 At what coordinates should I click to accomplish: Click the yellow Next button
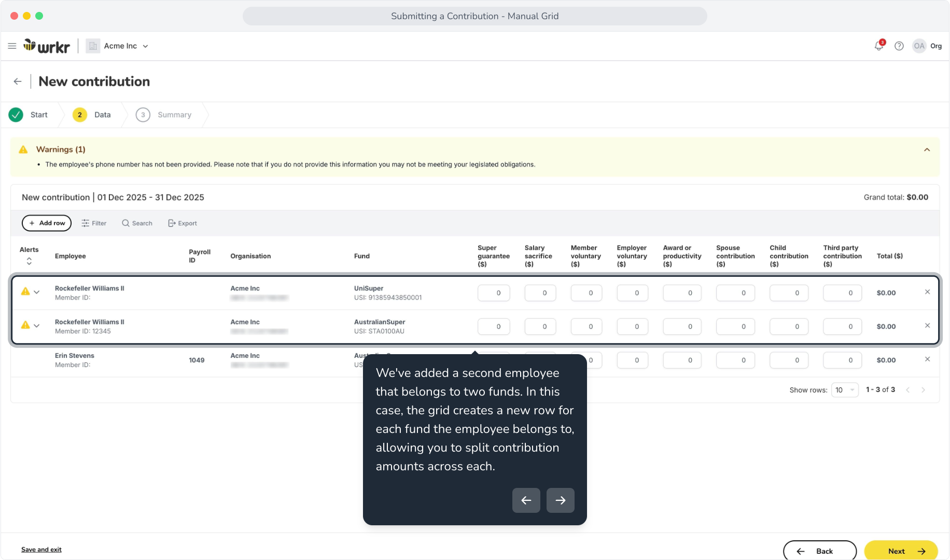(x=901, y=551)
